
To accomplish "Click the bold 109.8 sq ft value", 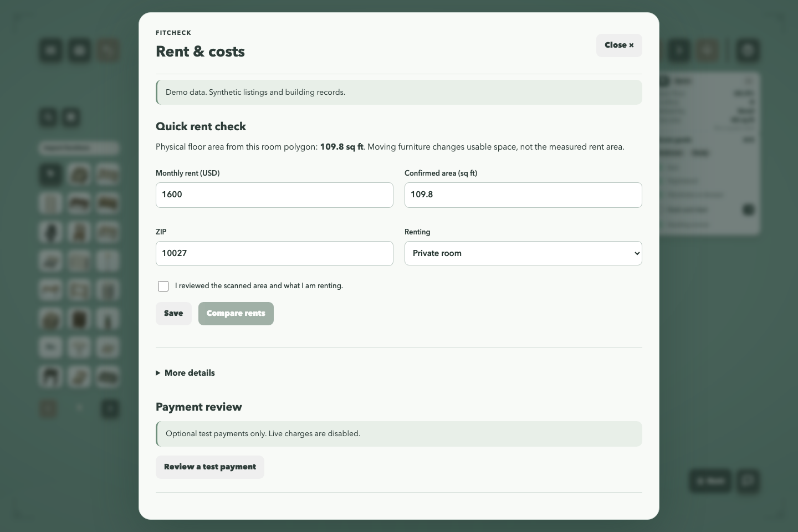I will click(341, 147).
